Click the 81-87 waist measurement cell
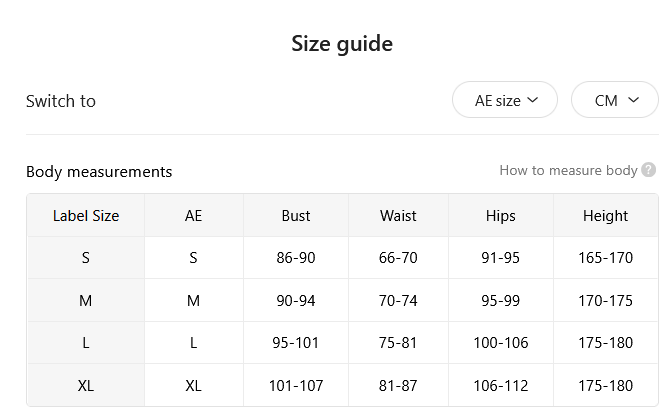 coord(398,385)
